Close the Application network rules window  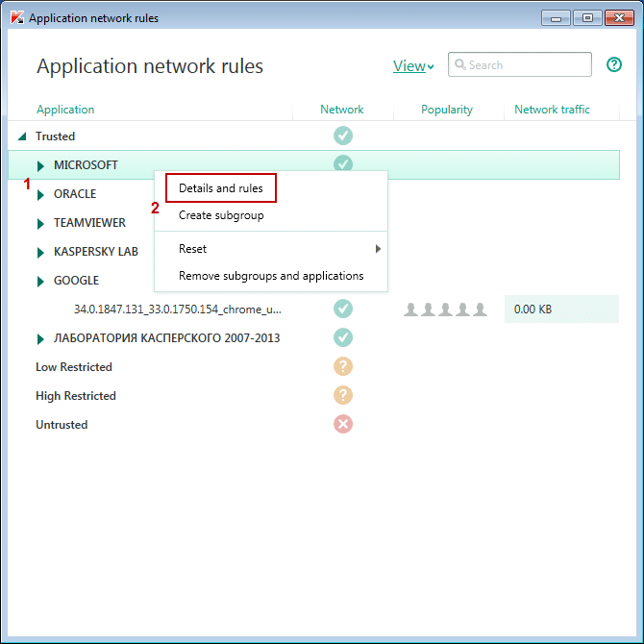coord(619,18)
